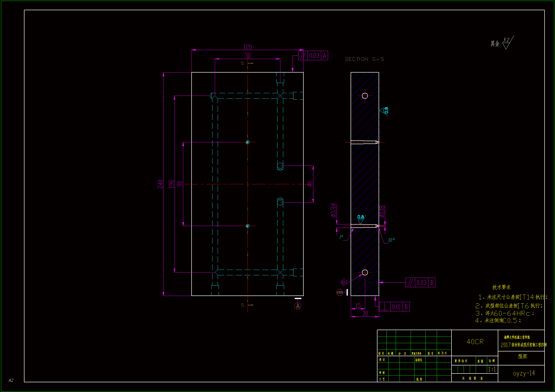Click the 120 width dimension text
Screen dimensions: 555x392
247,47
